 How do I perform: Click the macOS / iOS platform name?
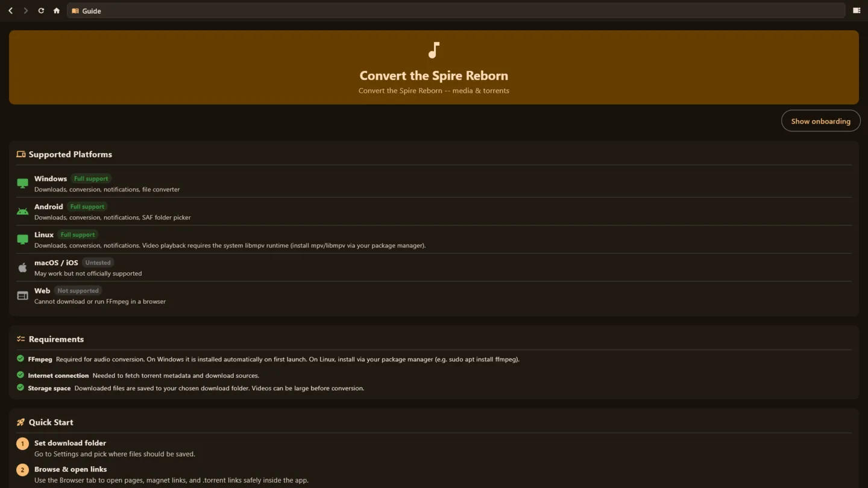point(56,263)
